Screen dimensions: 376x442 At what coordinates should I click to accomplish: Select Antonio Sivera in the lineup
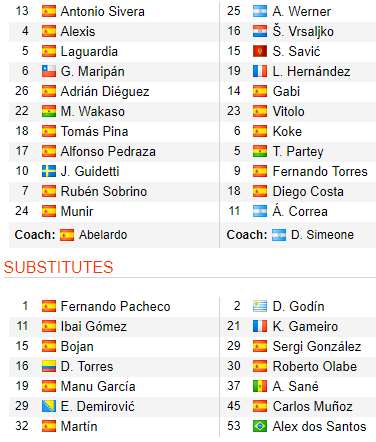(103, 12)
